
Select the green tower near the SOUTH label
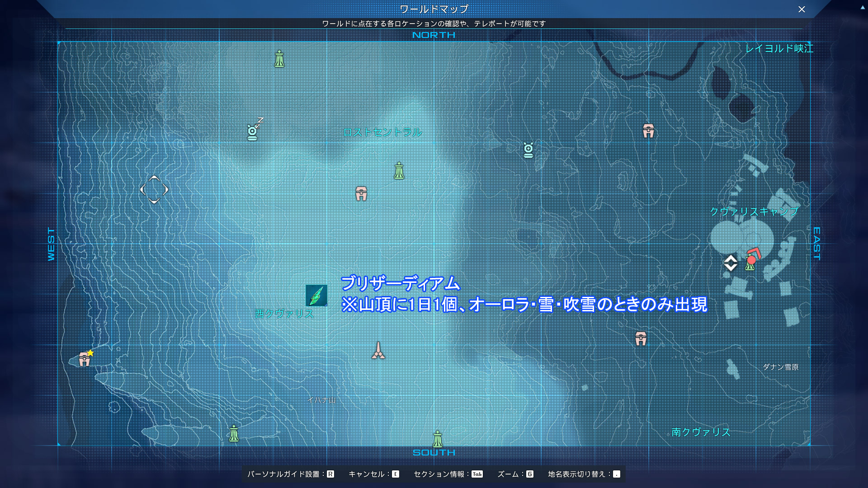click(437, 439)
